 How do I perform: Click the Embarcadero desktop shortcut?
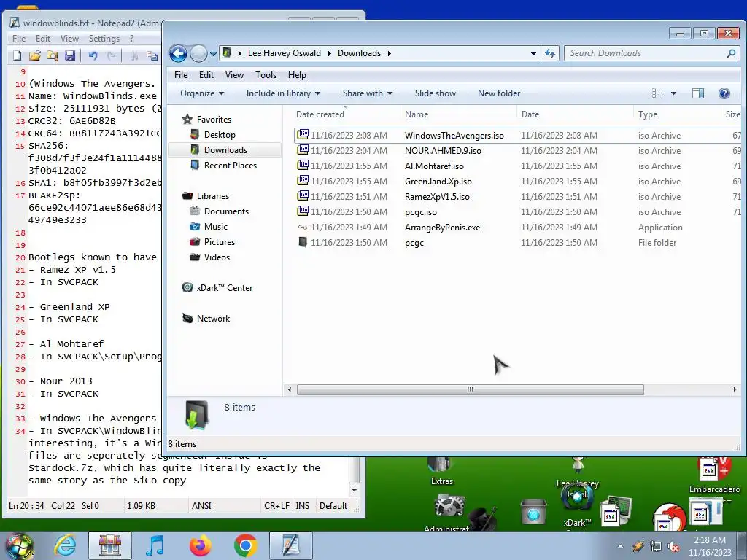715,476
